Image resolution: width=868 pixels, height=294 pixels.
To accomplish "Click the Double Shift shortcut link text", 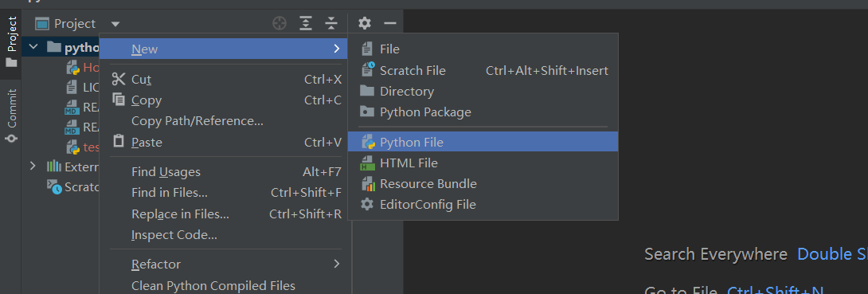I will 832,254.
